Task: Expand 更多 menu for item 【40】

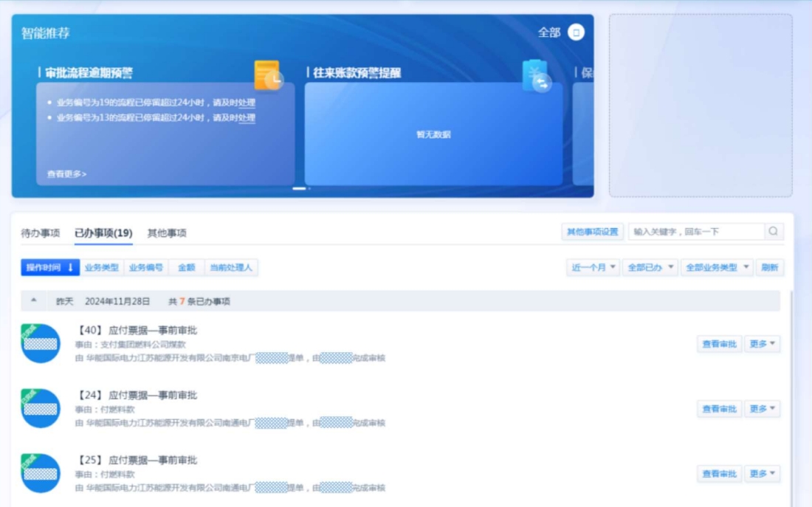Action: 762,344
